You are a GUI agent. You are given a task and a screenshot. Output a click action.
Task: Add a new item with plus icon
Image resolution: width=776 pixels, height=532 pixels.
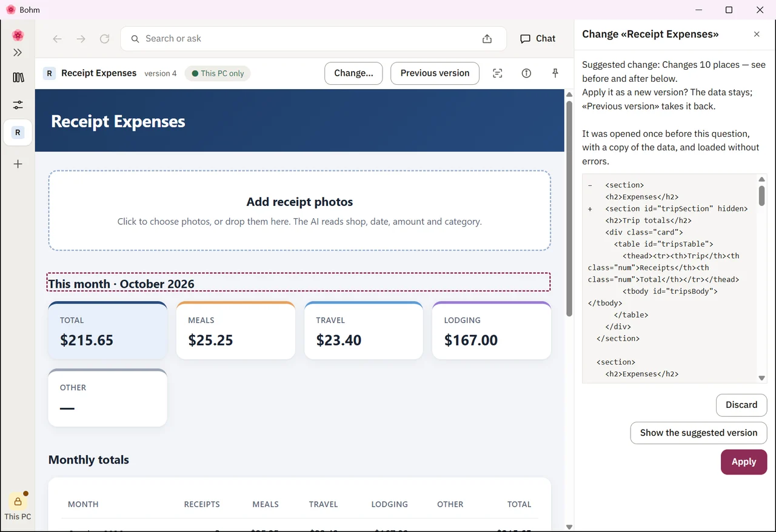pyautogui.click(x=18, y=164)
